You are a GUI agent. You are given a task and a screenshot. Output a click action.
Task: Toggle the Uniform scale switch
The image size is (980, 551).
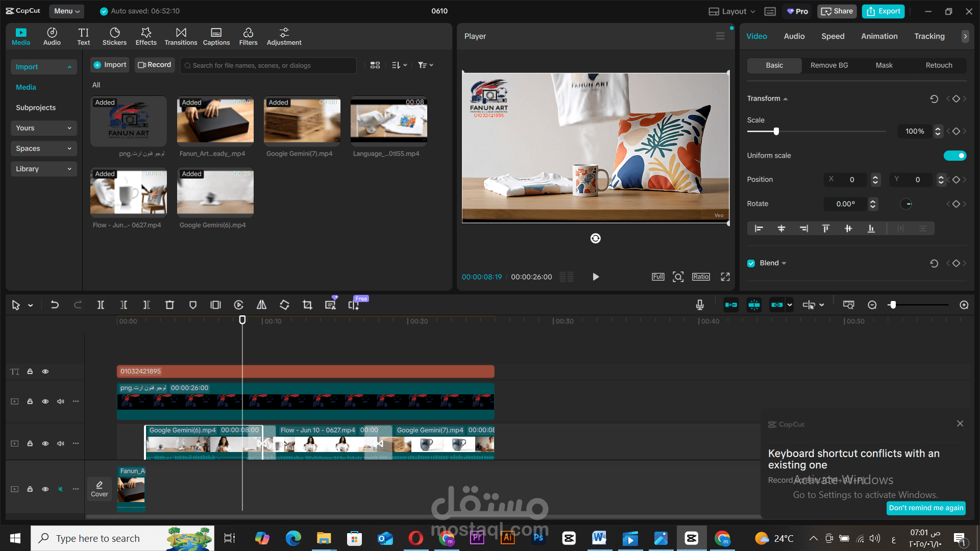tap(954, 156)
